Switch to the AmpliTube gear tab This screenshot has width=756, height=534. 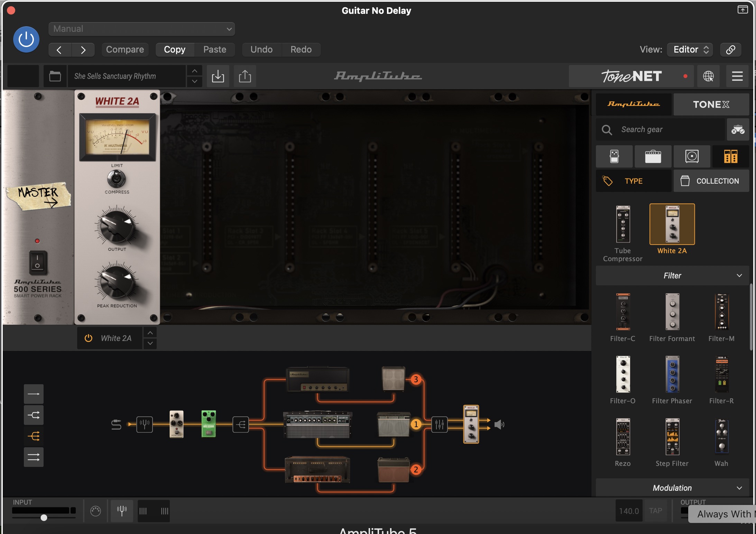point(634,104)
